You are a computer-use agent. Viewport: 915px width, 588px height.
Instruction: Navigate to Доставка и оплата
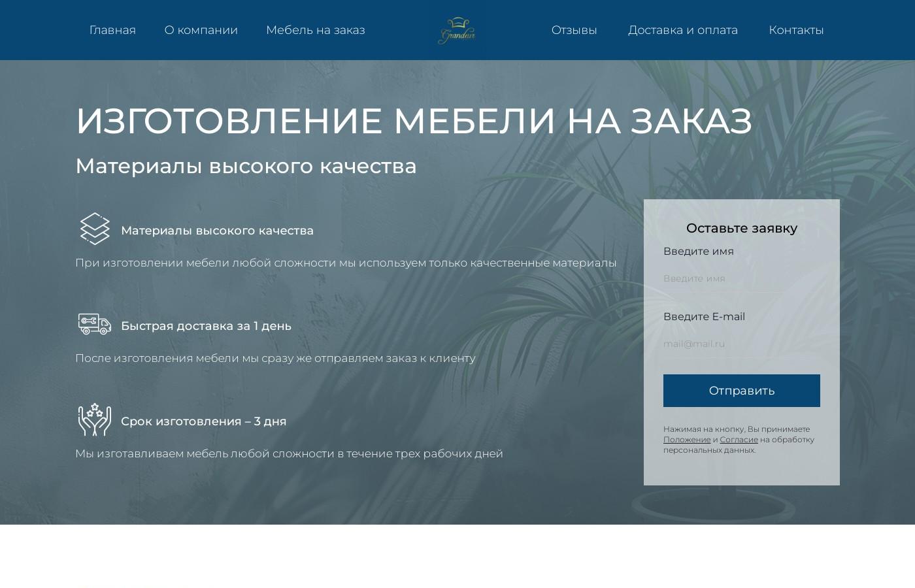point(682,30)
